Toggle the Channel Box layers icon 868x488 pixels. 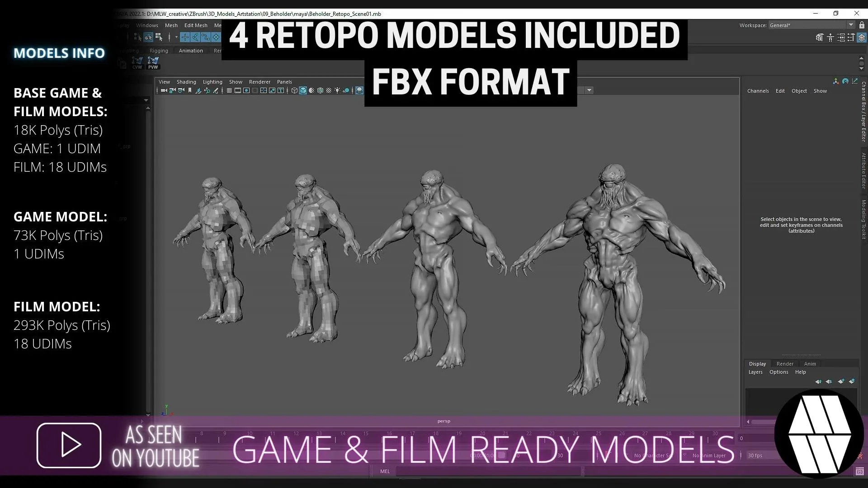coord(862,38)
